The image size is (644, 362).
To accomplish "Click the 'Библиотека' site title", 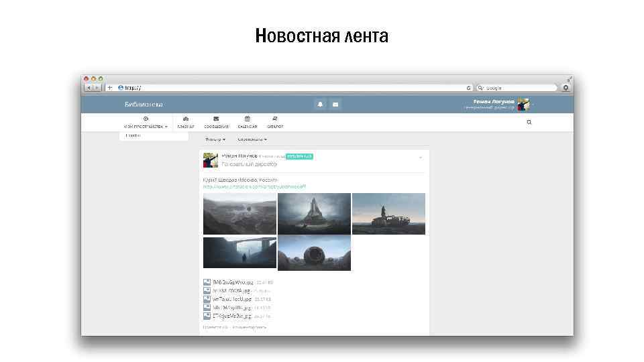I will click(x=144, y=105).
